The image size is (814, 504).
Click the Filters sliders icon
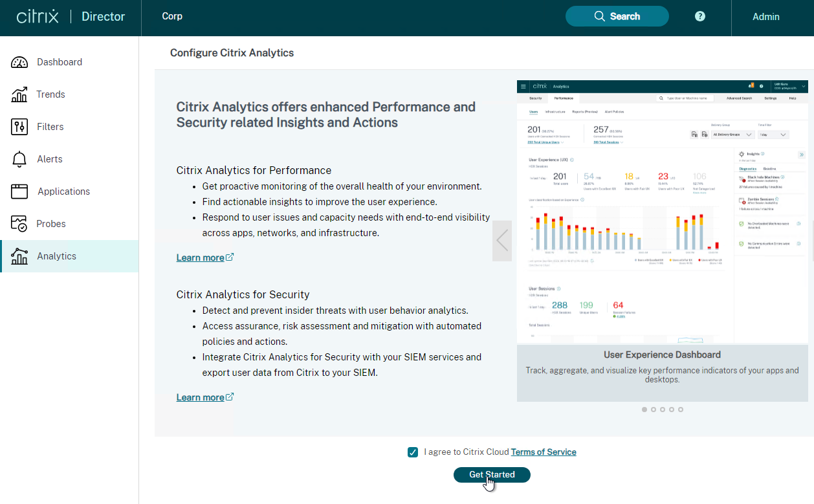[x=19, y=127]
